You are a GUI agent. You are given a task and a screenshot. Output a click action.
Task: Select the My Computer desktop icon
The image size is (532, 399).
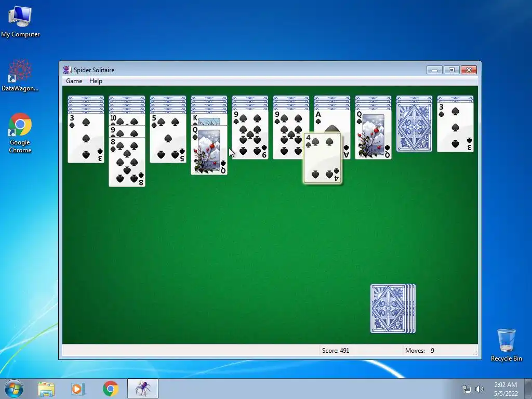pos(20,22)
